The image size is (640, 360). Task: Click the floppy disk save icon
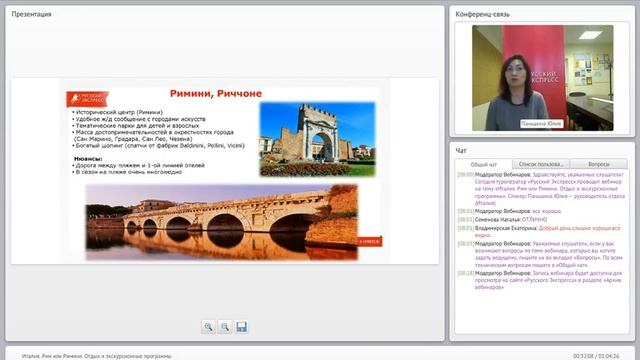pos(242,327)
